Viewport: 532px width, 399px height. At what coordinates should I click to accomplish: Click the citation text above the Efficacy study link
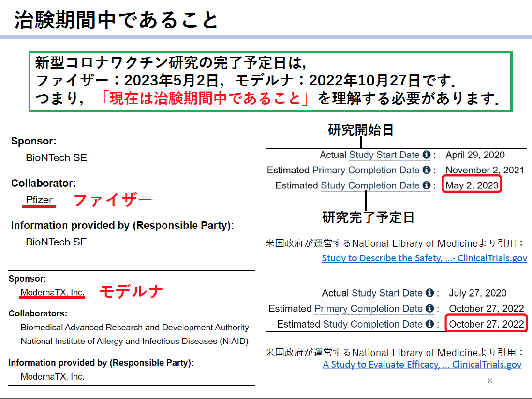point(395,353)
